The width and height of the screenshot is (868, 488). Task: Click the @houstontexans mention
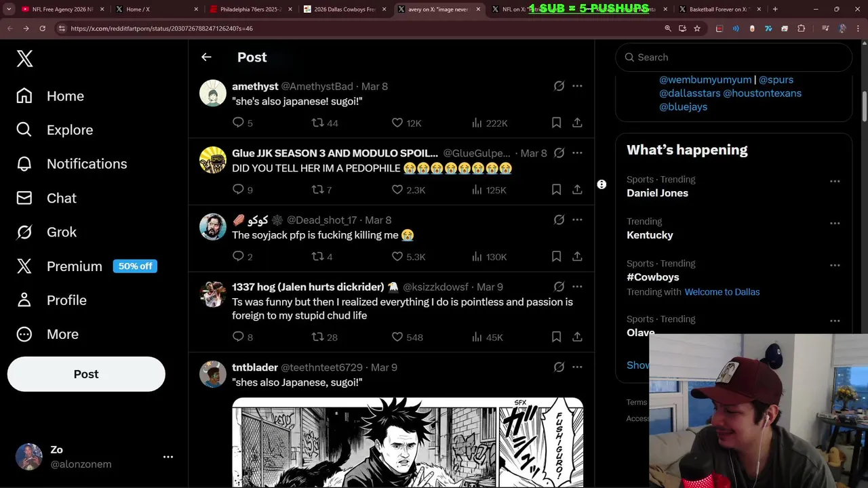point(762,93)
